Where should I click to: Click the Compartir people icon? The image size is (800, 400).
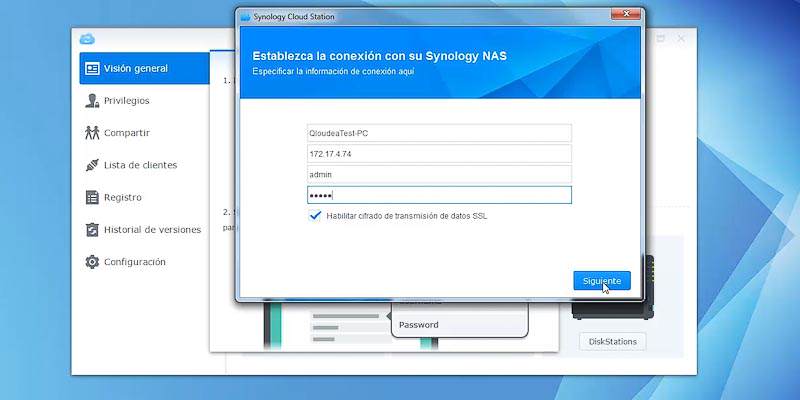(x=92, y=133)
